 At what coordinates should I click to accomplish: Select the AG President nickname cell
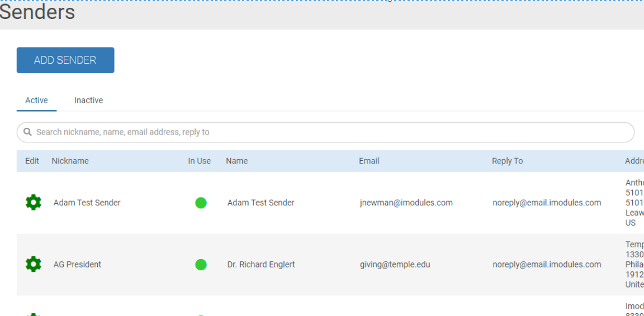point(77,265)
